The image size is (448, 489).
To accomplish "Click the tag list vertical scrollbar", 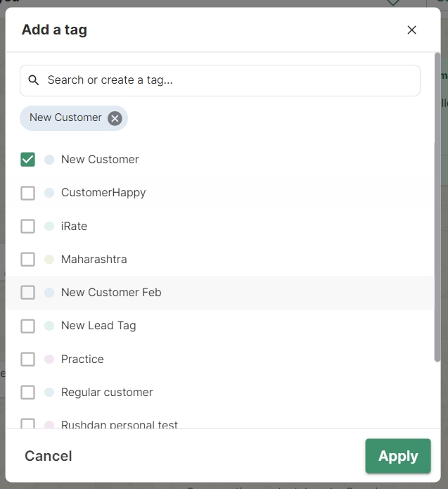I will [437, 211].
